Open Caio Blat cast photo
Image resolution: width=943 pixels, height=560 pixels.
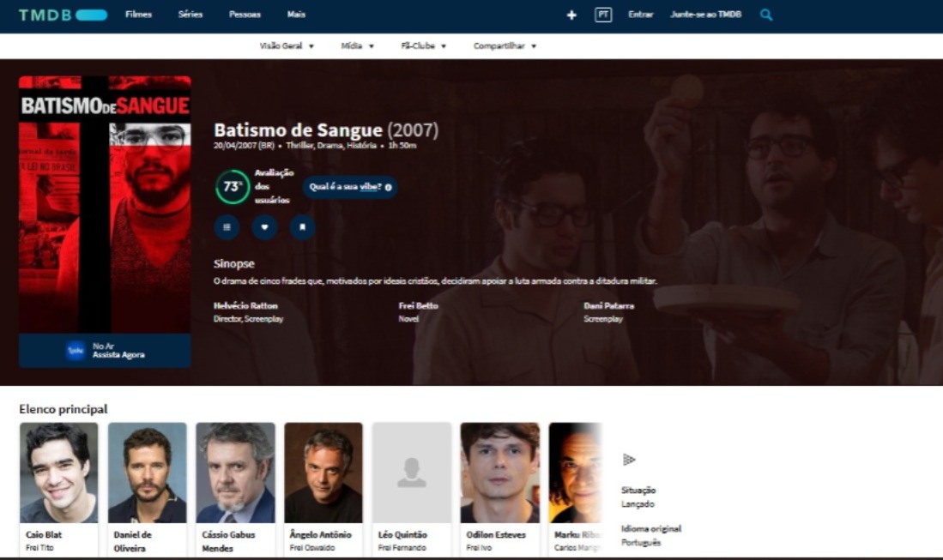pos(59,473)
